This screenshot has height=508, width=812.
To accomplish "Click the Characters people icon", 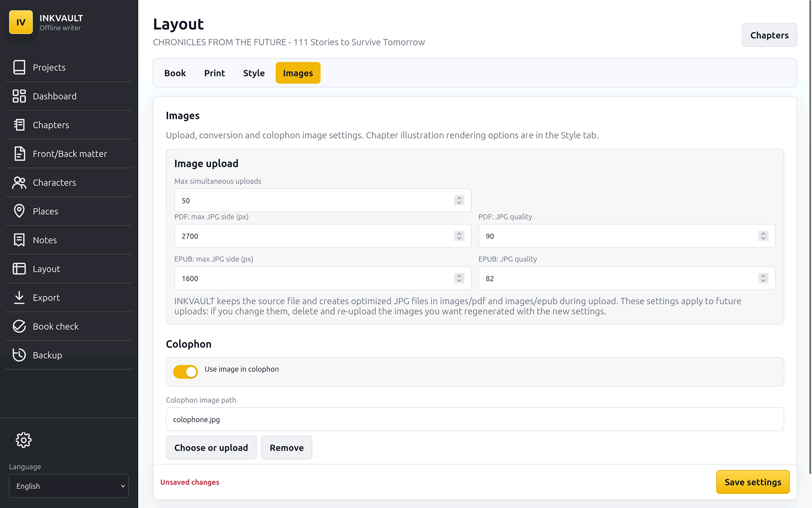I will (19, 183).
